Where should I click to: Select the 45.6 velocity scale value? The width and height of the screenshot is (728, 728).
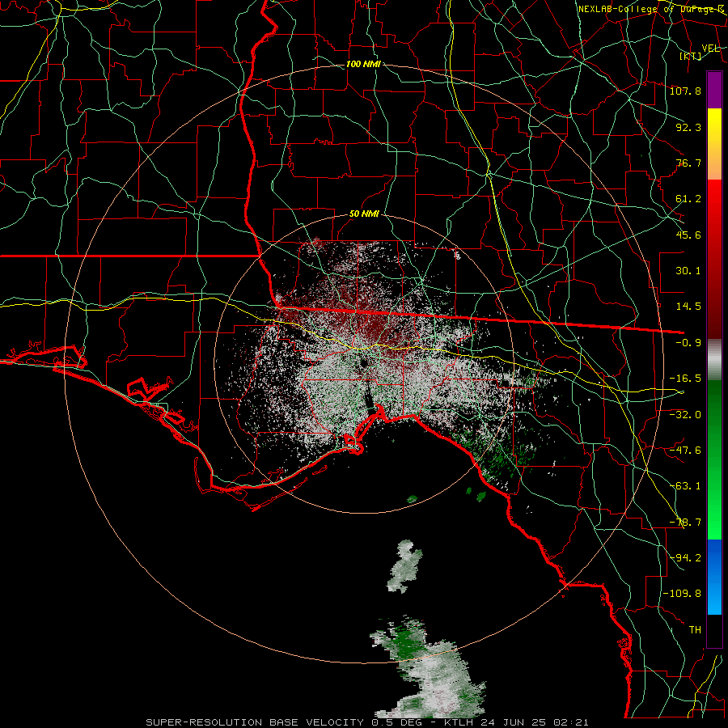pos(688,235)
